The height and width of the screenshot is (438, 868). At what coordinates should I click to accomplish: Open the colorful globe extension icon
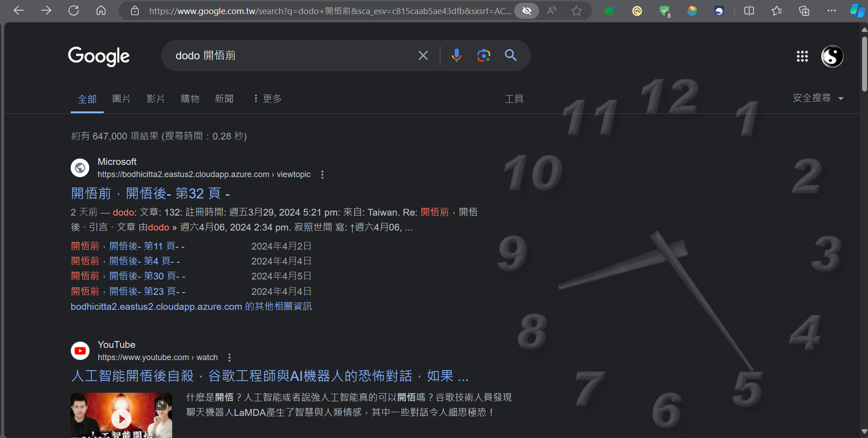[x=692, y=11]
